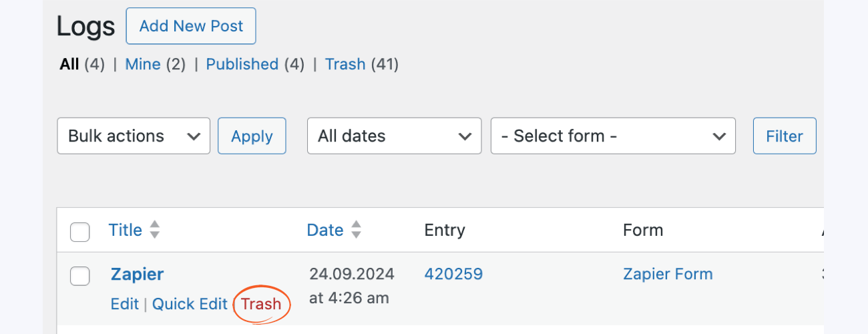Screen dimensions: 868x334
Task: Click sort arrows next to Title
Action: pos(155,230)
